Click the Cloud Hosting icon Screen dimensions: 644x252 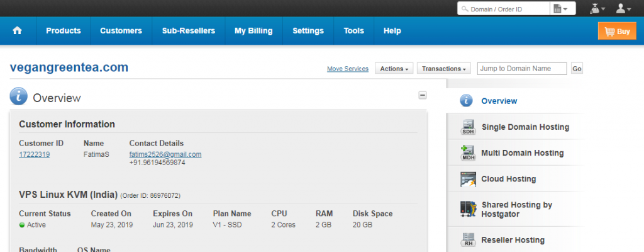pyautogui.click(x=468, y=179)
